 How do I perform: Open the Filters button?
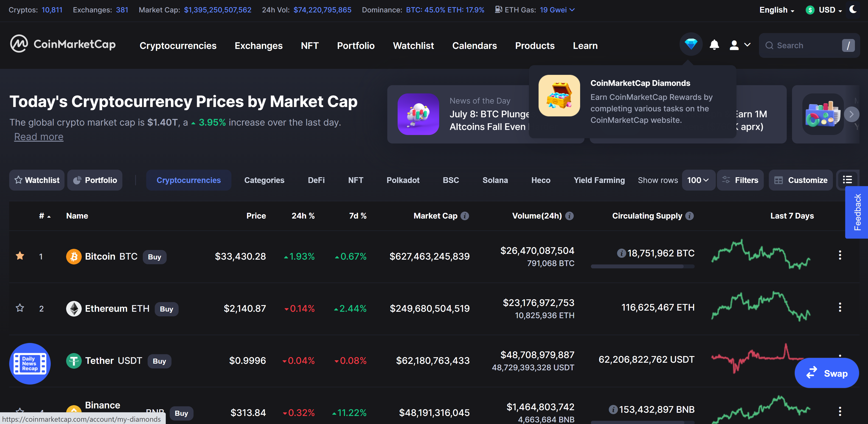point(740,180)
